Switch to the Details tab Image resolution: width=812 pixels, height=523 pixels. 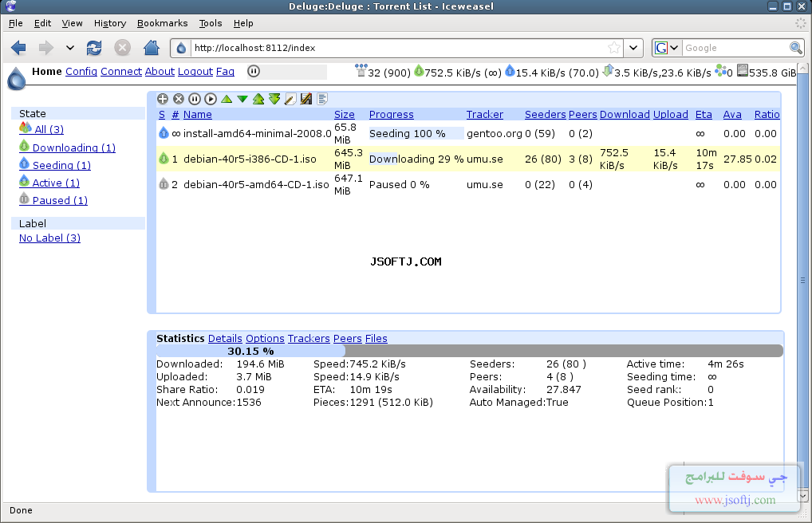coord(225,338)
